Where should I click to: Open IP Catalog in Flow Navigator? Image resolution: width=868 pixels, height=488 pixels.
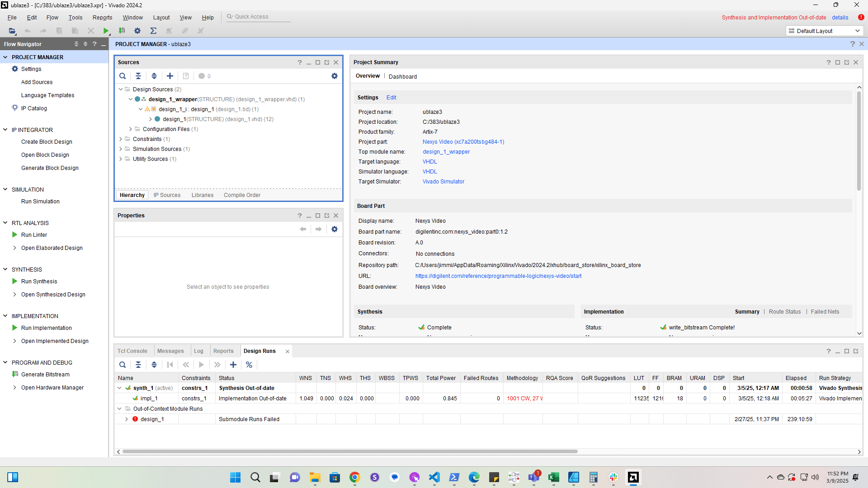click(x=34, y=108)
